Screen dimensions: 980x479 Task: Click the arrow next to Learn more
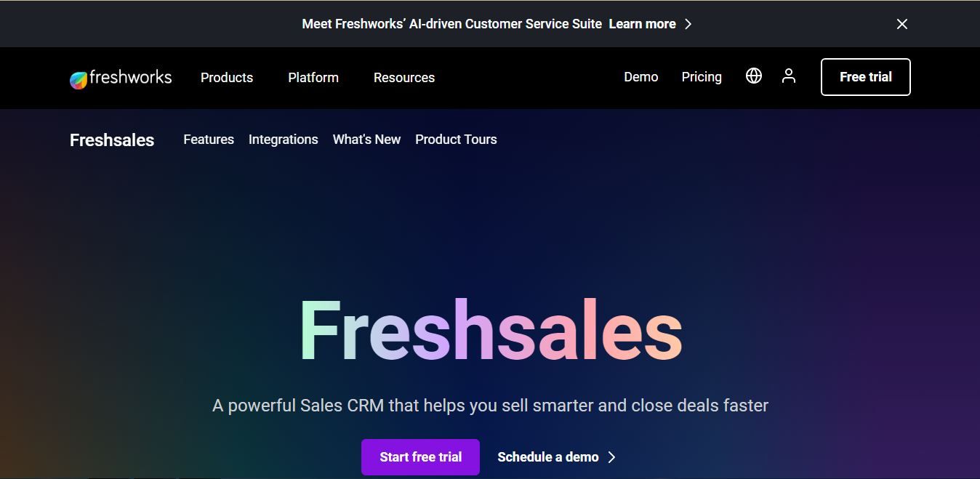pyautogui.click(x=687, y=23)
